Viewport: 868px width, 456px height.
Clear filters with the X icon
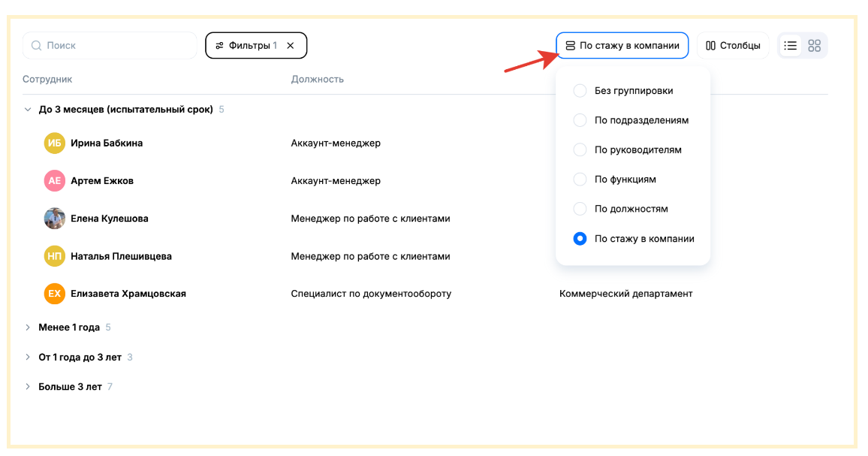[291, 46]
